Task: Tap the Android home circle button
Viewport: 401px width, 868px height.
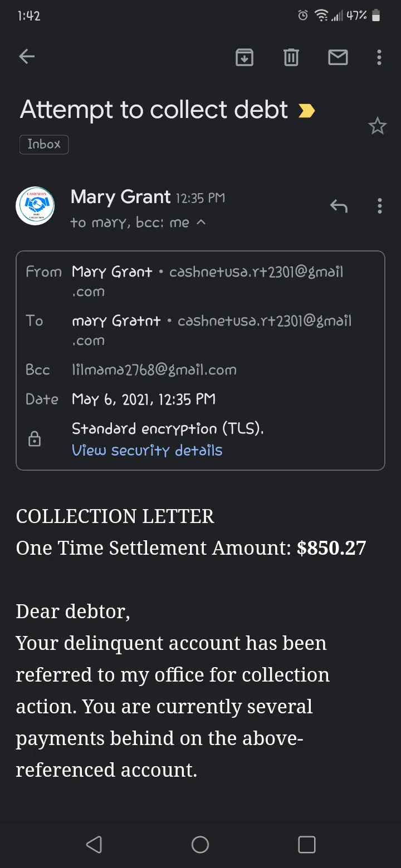Action: tap(200, 845)
